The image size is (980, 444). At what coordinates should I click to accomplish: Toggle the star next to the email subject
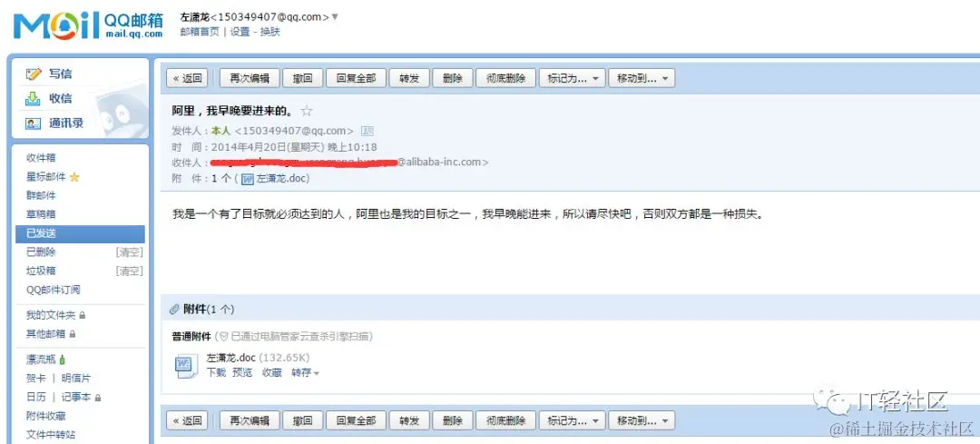307,112
